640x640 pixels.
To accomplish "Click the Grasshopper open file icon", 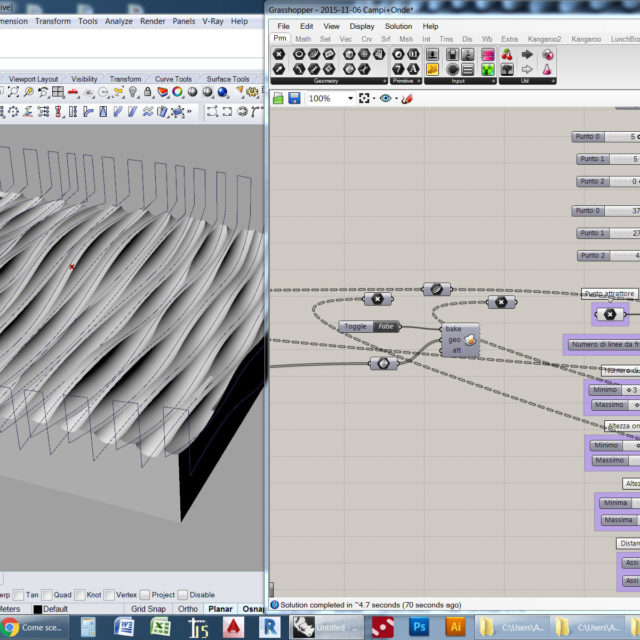I will (278, 98).
